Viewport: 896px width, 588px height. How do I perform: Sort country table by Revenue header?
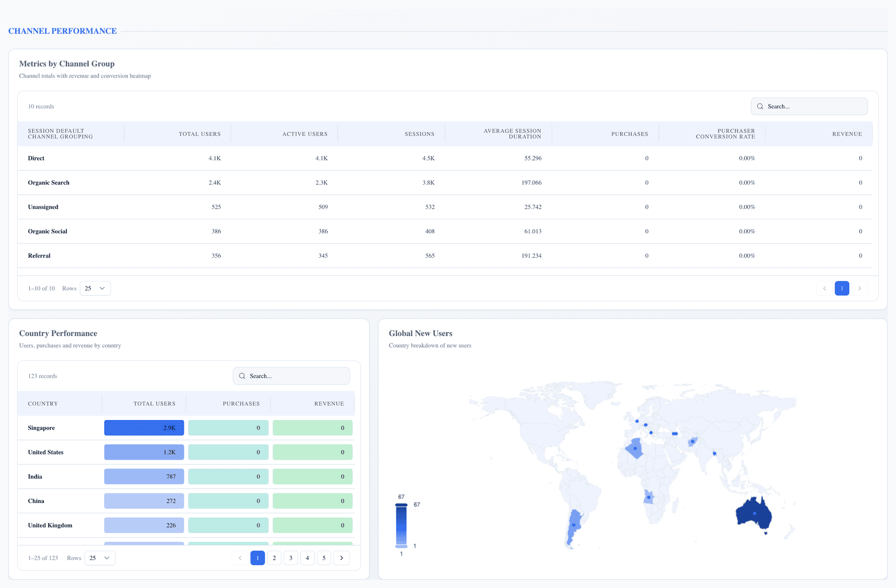312,404
